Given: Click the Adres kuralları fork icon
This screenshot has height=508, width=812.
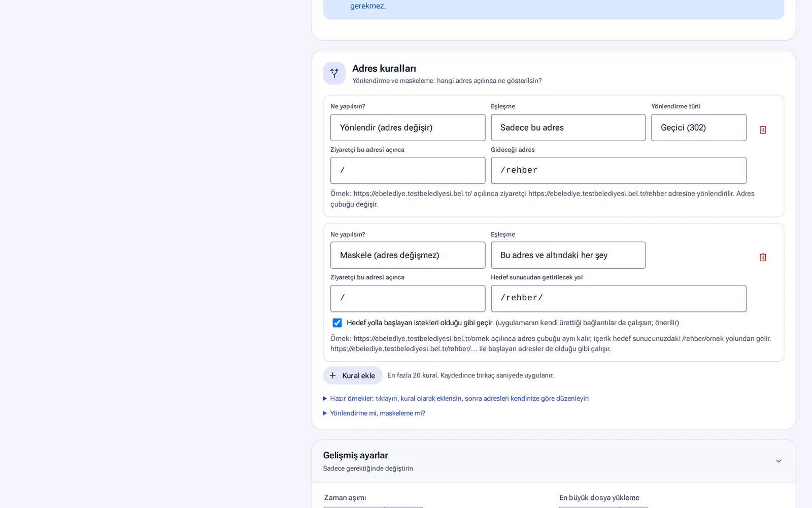Looking at the screenshot, I should 334,73.
